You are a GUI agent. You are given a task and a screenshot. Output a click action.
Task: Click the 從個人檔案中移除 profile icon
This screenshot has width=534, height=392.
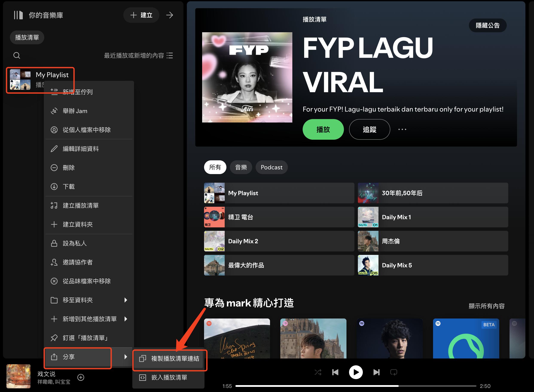(54, 130)
